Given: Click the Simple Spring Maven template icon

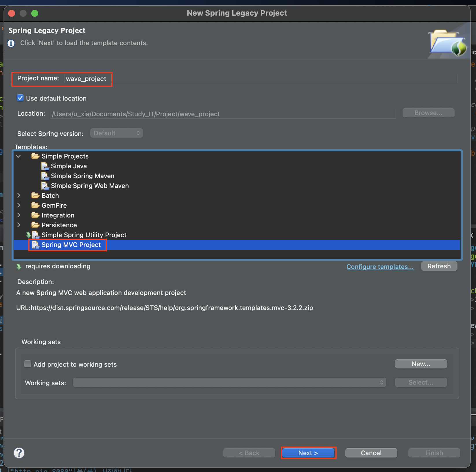Looking at the screenshot, I should click(x=45, y=176).
